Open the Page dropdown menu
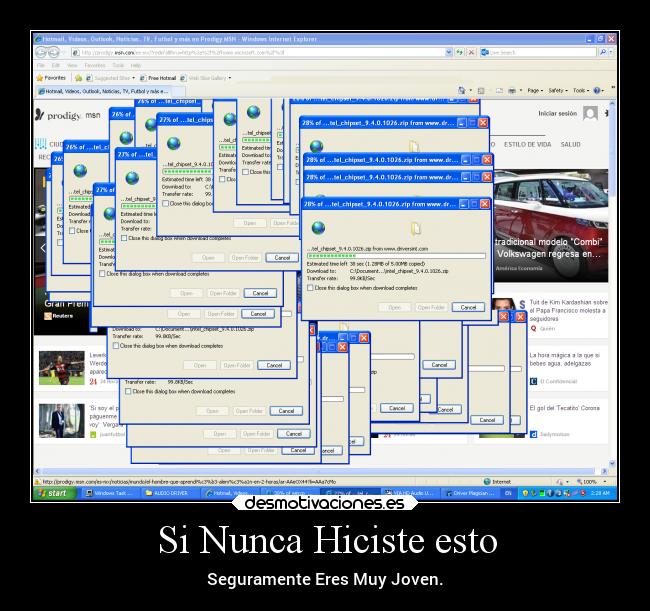This screenshot has height=611, width=650. [535, 90]
